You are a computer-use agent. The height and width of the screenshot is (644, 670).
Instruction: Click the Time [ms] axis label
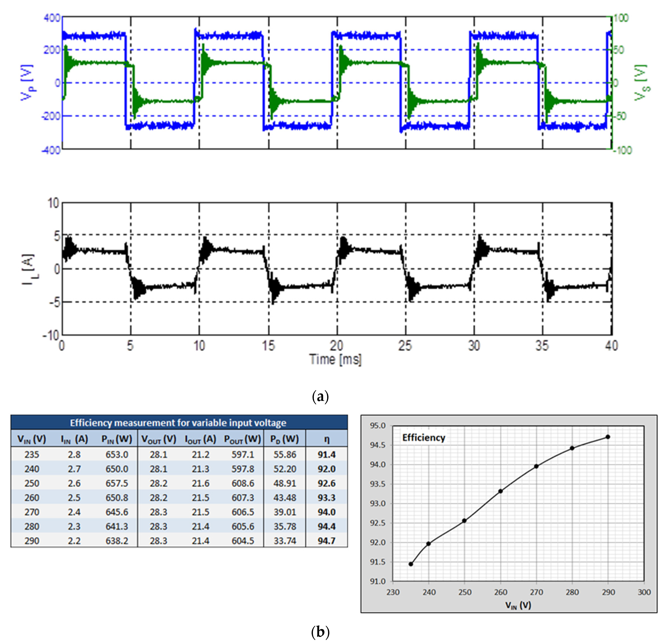coord(335,359)
